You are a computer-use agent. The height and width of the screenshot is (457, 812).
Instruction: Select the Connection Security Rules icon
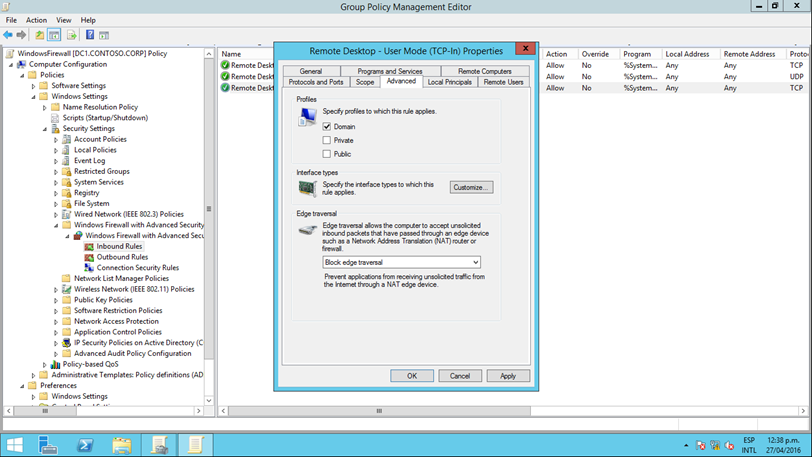pos(89,268)
